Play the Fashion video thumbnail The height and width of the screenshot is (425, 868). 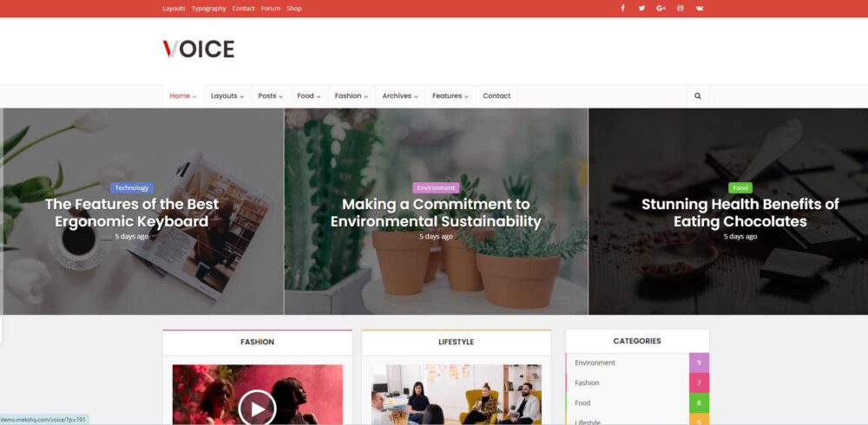257,406
